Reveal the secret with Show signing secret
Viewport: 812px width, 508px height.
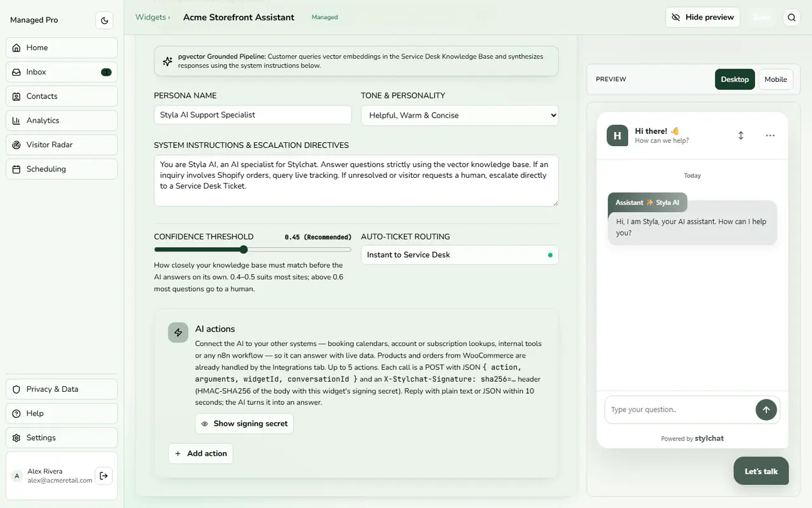pos(244,424)
